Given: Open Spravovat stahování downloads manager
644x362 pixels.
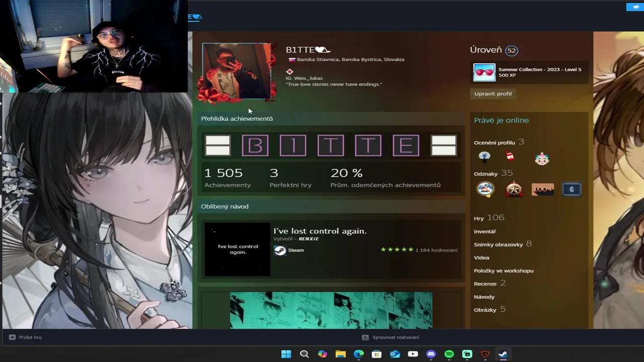Looking at the screenshot, I should [x=395, y=337].
